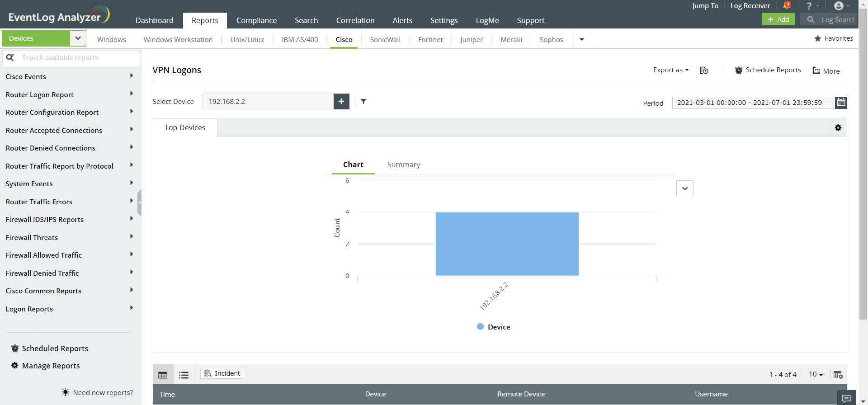Image resolution: width=868 pixels, height=405 pixels.
Task: Switch to the SonicWall device tab
Action: (385, 39)
